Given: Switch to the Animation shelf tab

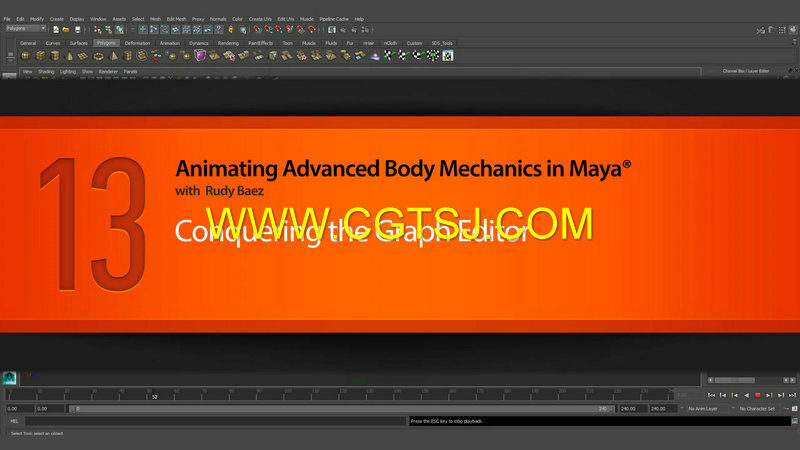Looking at the screenshot, I should [x=169, y=43].
